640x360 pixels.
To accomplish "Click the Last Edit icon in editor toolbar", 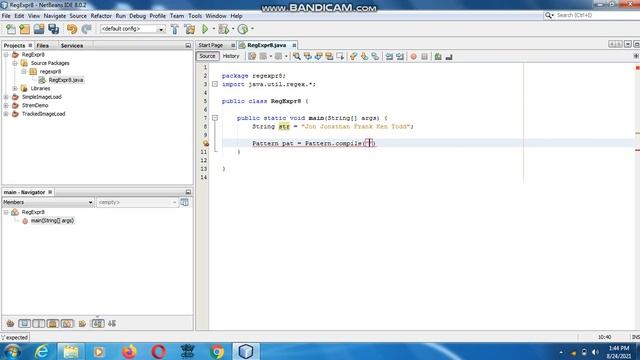I will click(x=252, y=57).
